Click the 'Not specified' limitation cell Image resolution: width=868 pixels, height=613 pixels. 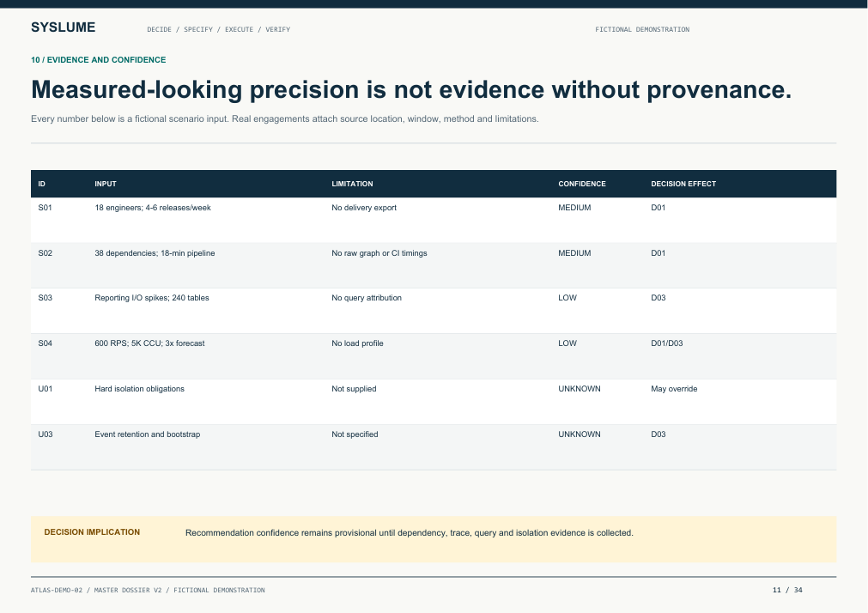click(355, 434)
